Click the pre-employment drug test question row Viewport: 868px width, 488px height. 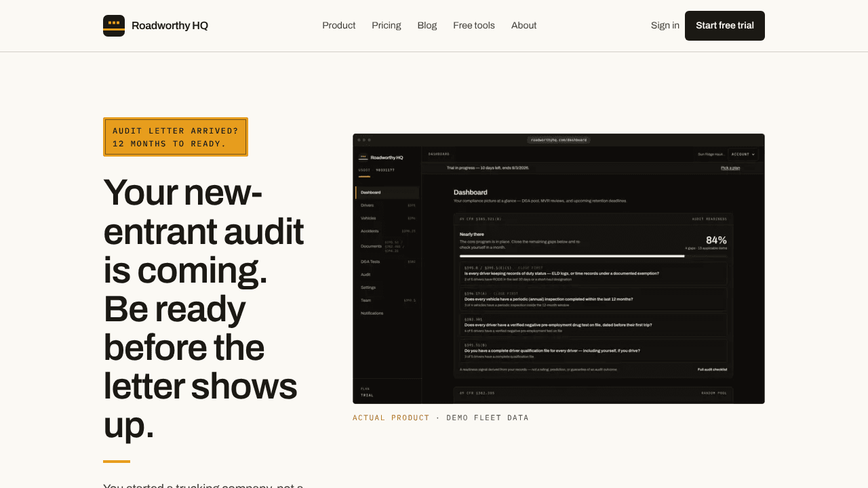tap(593, 325)
